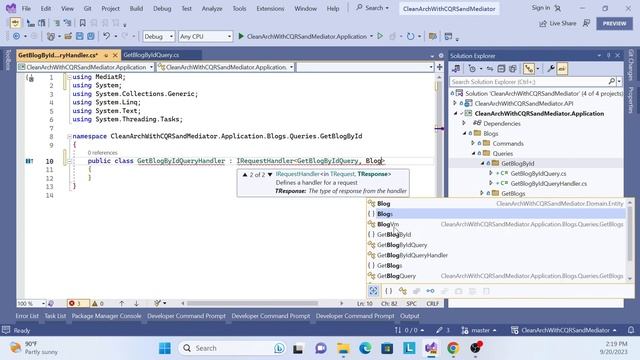This screenshot has height=360, width=640.
Task: Click the bookmark icon in the text editor toolbar
Action: [82, 23]
